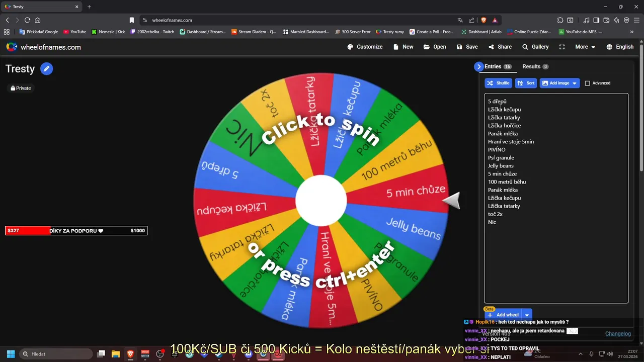This screenshot has height=362, width=644.
Task: Open the Leo AI sparkle icon
Action: coord(616,20)
